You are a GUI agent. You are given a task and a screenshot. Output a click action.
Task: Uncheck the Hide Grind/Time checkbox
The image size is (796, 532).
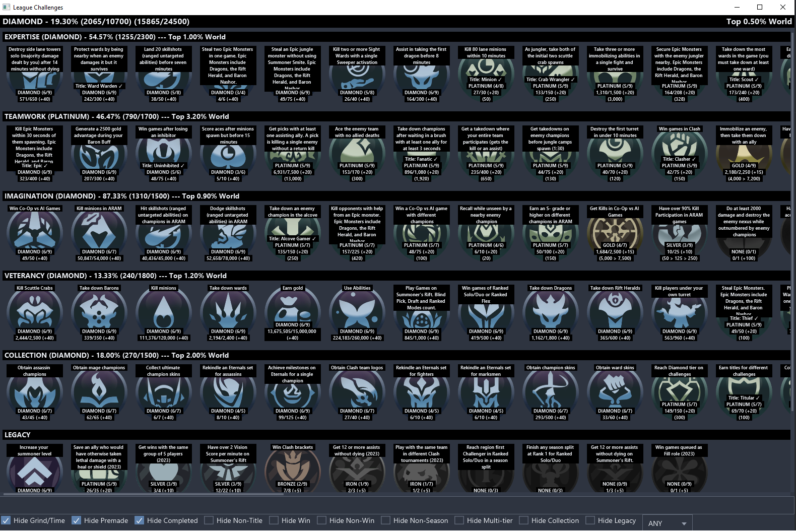(x=6, y=520)
